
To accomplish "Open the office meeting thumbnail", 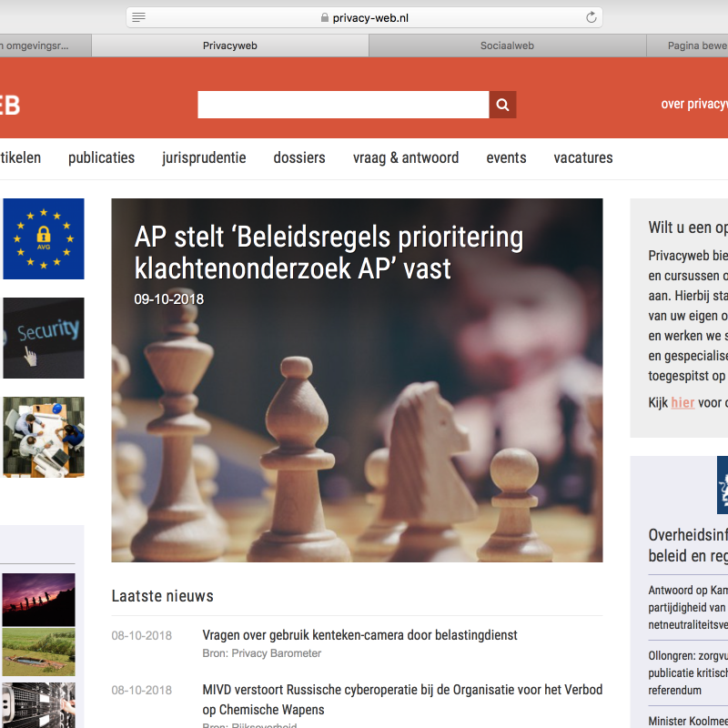I will click(44, 437).
